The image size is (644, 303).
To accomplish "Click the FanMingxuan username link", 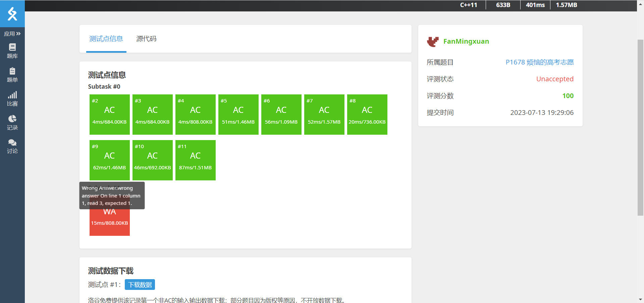I will coord(466,41).
